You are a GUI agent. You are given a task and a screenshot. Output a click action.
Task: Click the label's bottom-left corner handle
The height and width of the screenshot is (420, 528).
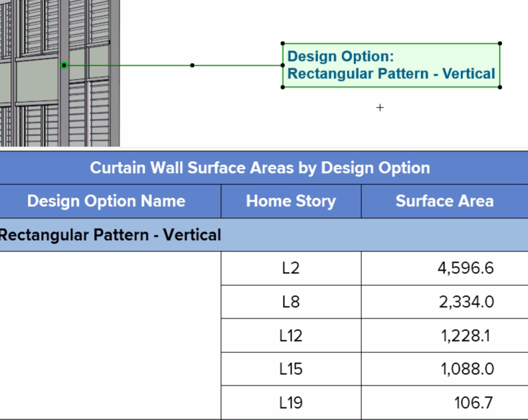tap(283, 86)
